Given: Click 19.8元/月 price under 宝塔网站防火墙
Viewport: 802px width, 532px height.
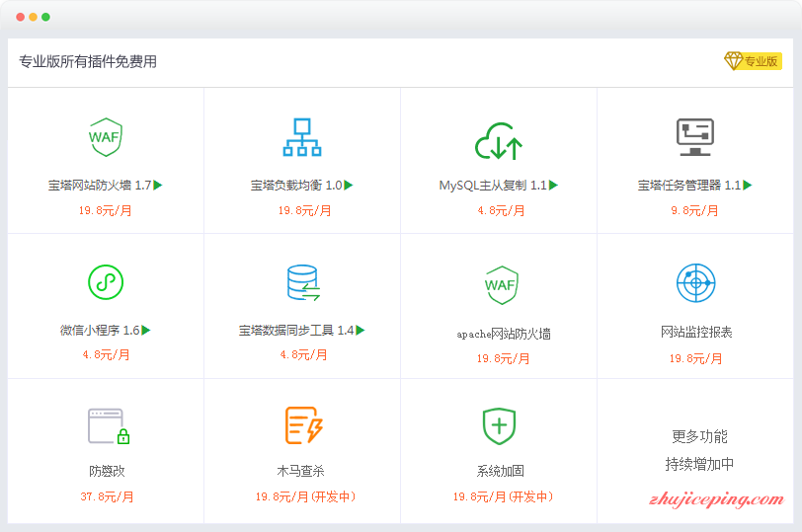Looking at the screenshot, I should (106, 210).
